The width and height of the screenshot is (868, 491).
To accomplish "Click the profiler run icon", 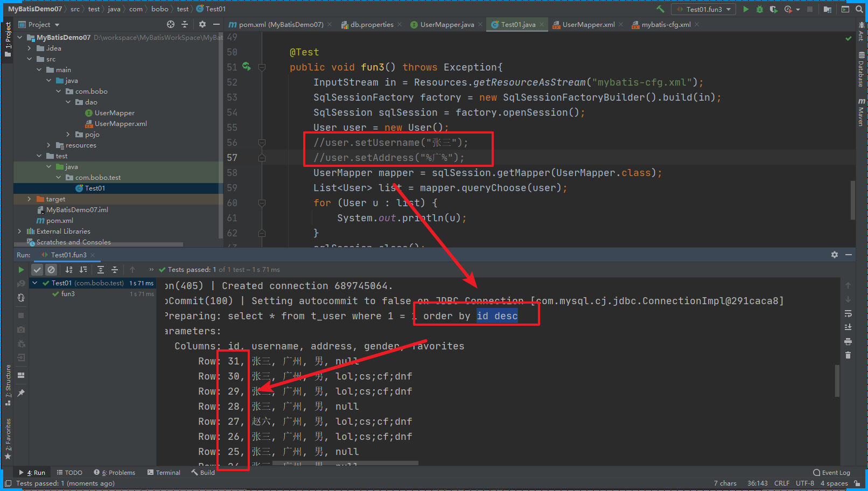I will click(x=788, y=9).
